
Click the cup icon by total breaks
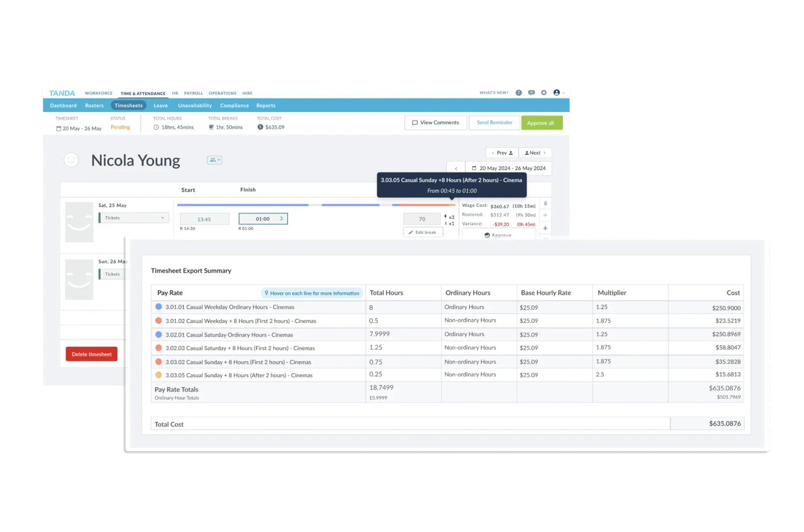click(211, 127)
